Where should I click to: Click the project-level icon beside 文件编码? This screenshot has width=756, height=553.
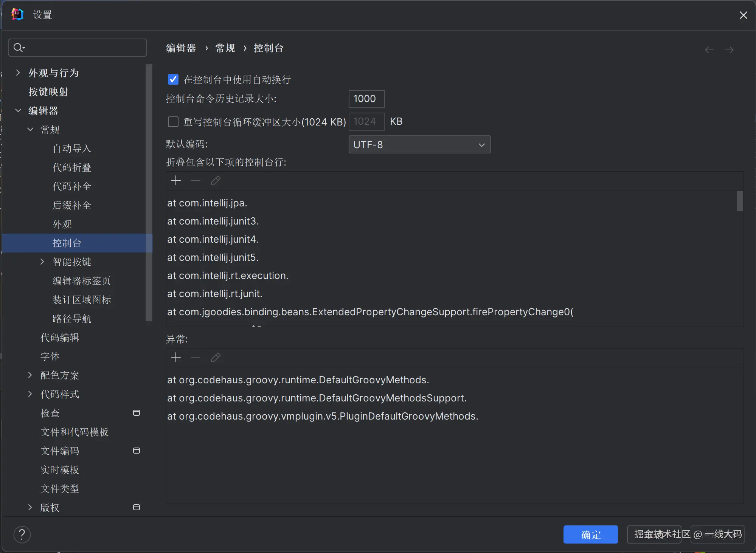[137, 451]
